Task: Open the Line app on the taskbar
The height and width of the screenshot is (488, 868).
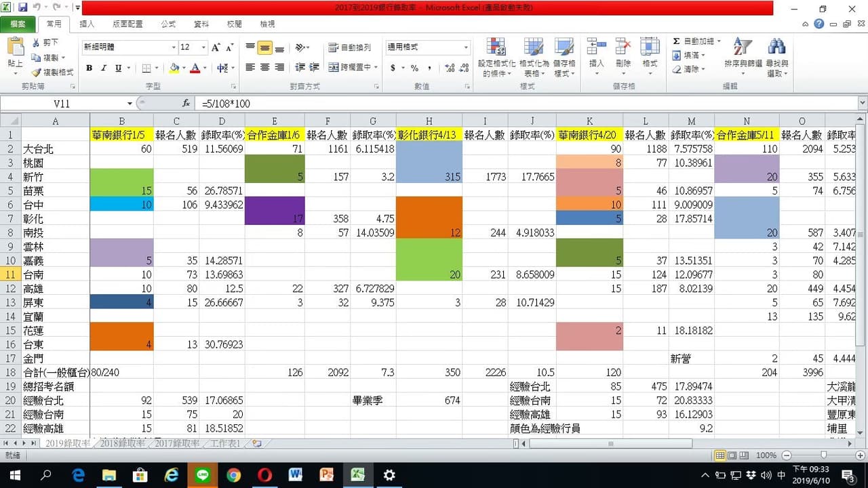Action: pyautogui.click(x=202, y=475)
